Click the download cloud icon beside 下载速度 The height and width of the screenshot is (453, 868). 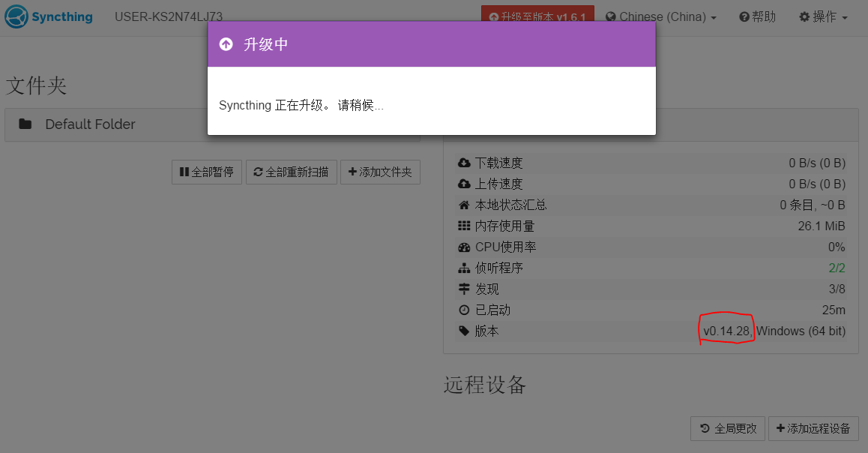[x=464, y=163]
